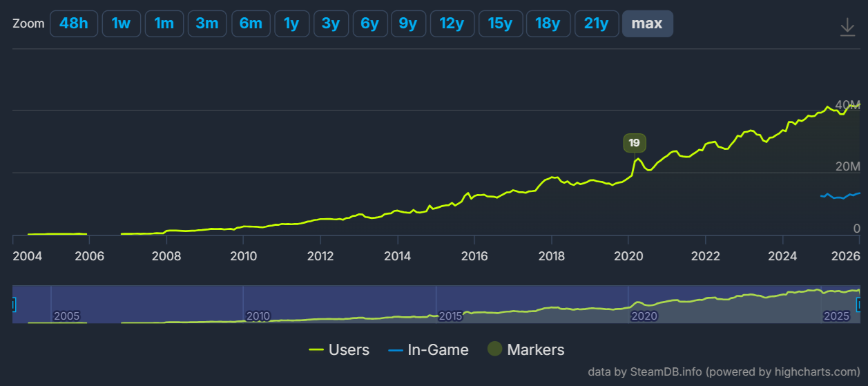Toggle the Markers legend item
Viewport: 868px width, 386px height.
pyautogui.click(x=525, y=350)
